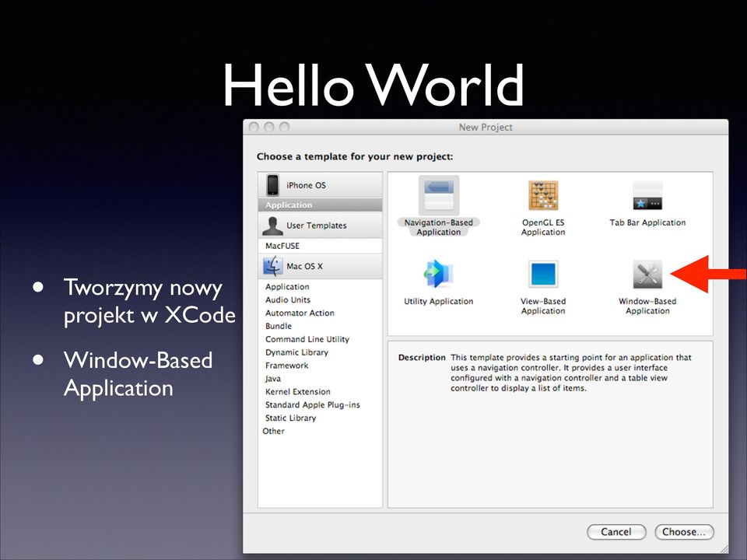Select the Navigation-Based Application template icon
The height and width of the screenshot is (560, 747).
pyautogui.click(x=439, y=196)
